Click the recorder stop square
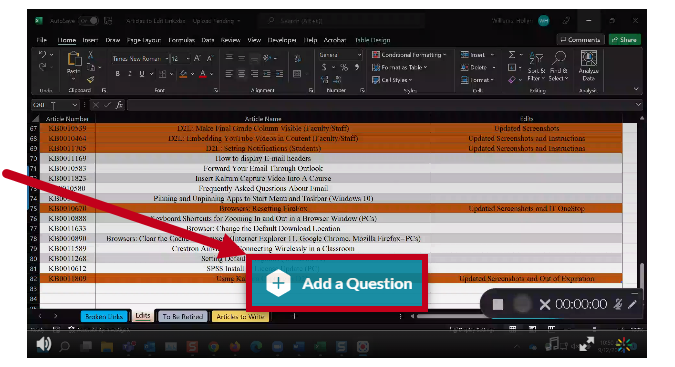Screen dimensions: 675x367 pos(498,304)
